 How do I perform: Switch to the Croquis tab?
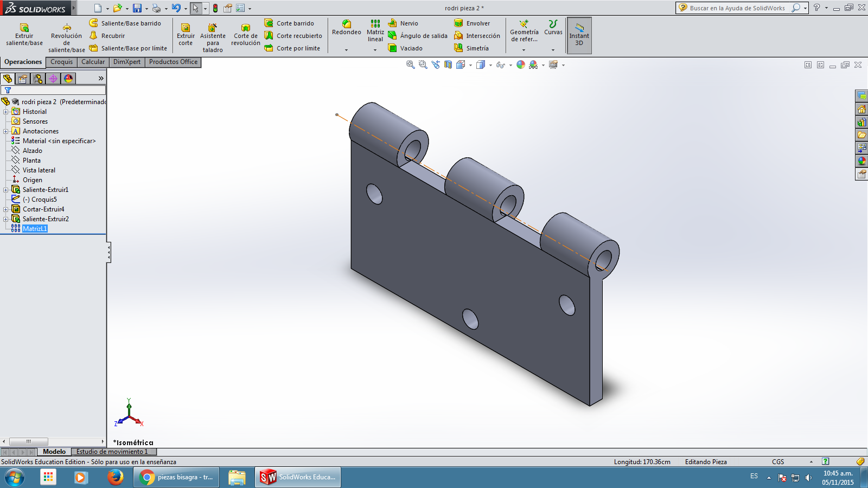point(61,62)
